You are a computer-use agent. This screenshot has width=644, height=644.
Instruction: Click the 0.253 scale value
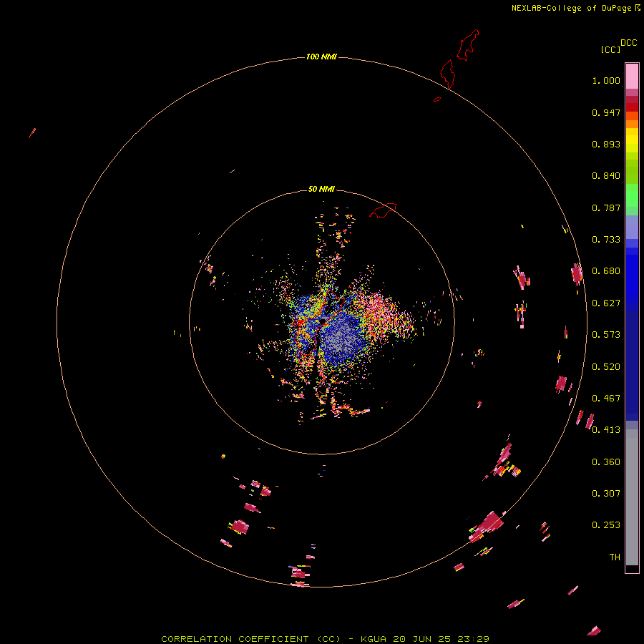(x=606, y=525)
